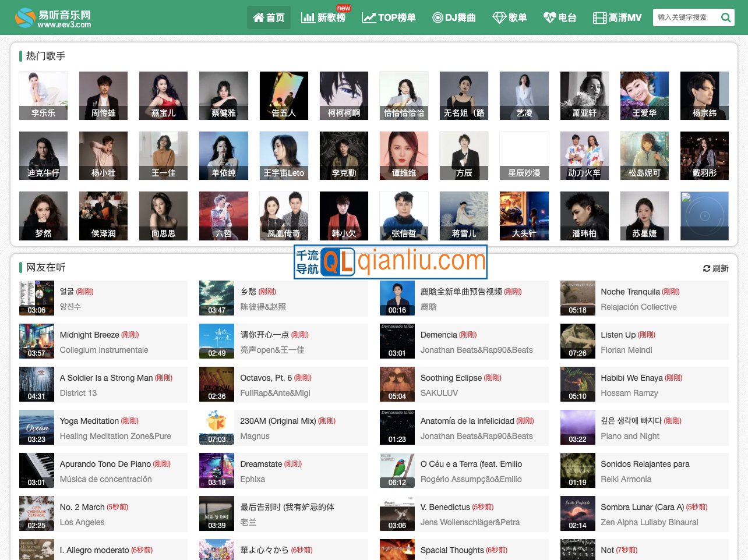Open the 首页 home tab
The height and width of the screenshot is (560, 748).
tap(269, 17)
